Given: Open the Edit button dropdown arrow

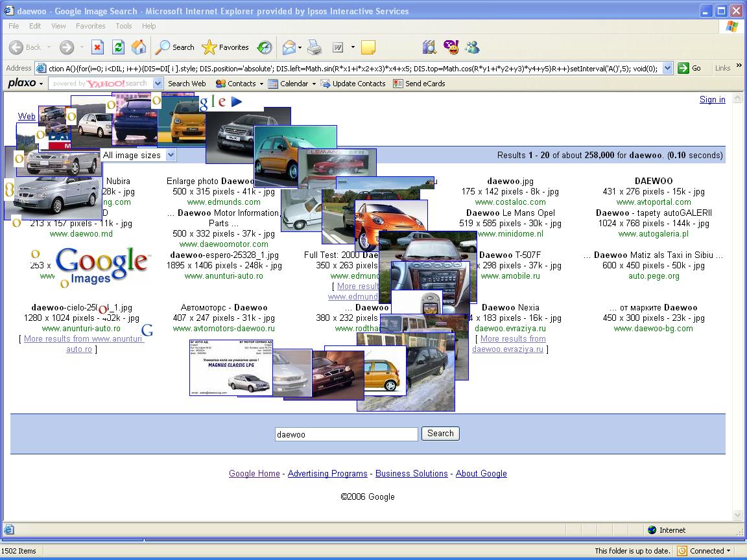Looking at the screenshot, I should point(353,47).
